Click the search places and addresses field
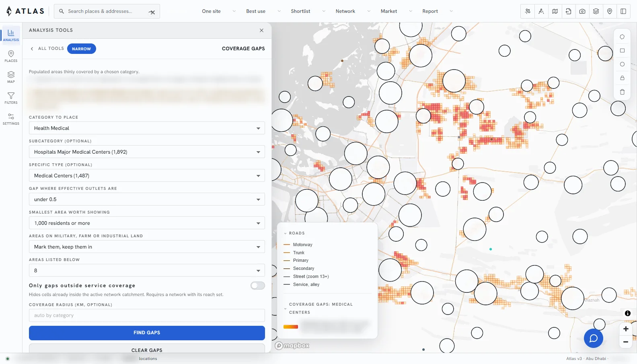Image resolution: width=637 pixels, height=364 pixels. (107, 11)
